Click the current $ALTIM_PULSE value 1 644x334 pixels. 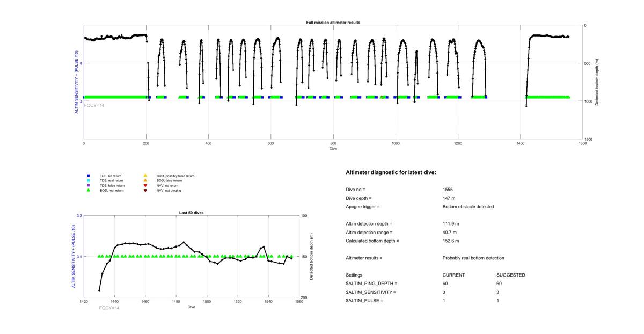point(444,301)
